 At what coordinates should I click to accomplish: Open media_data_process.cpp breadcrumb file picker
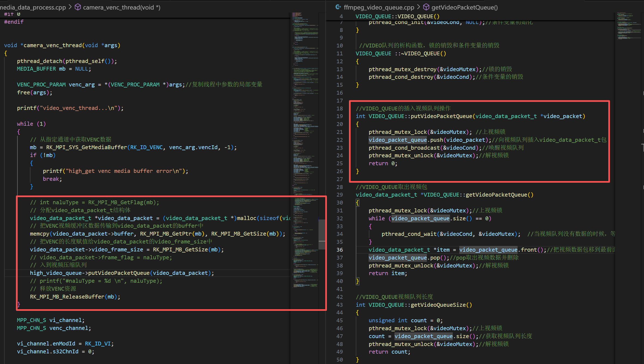pyautogui.click(x=33, y=7)
